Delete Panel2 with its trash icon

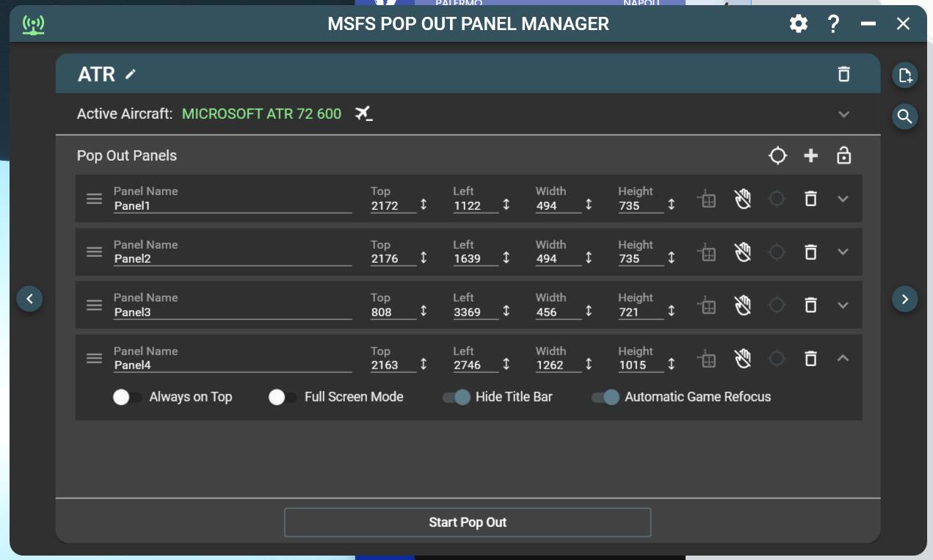810,252
